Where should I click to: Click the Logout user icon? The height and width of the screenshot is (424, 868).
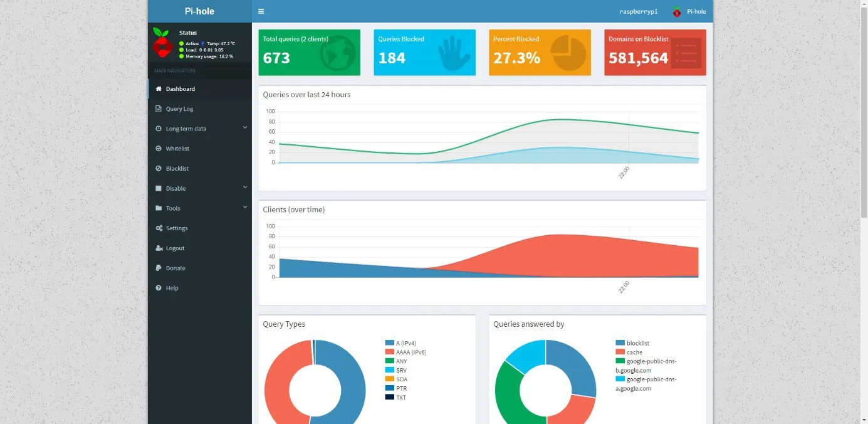159,248
